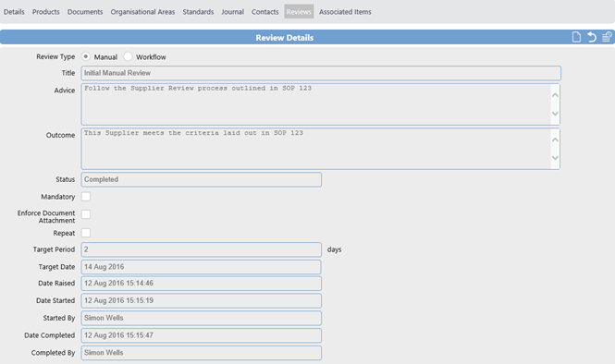Select the Manual review type radio button
Screen dimensions: 615x364
point(85,56)
